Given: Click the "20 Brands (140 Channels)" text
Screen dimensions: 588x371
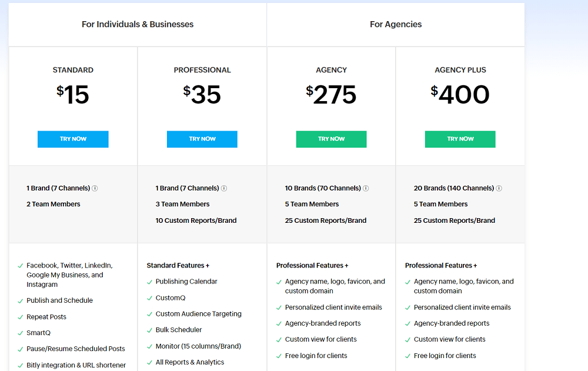Looking at the screenshot, I should pos(454,188).
